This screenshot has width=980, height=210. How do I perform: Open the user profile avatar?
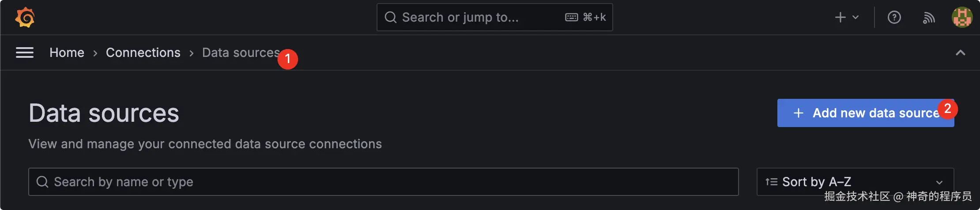pyautogui.click(x=962, y=18)
